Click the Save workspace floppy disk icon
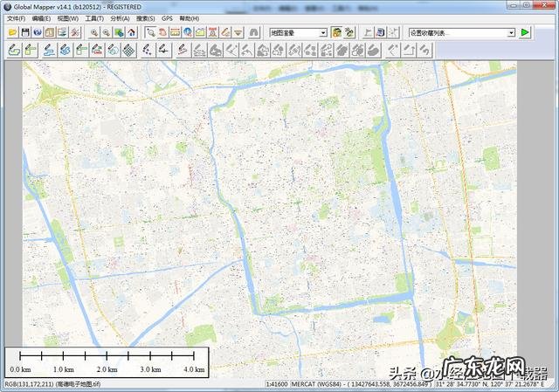This screenshot has height=392, width=559. point(25,32)
